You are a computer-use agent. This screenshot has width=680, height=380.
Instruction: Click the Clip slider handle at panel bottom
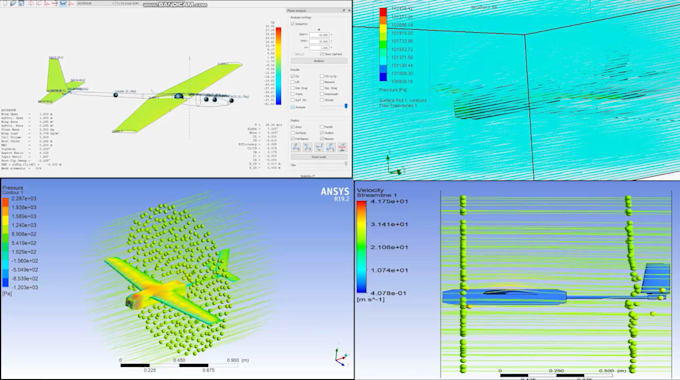346,164
